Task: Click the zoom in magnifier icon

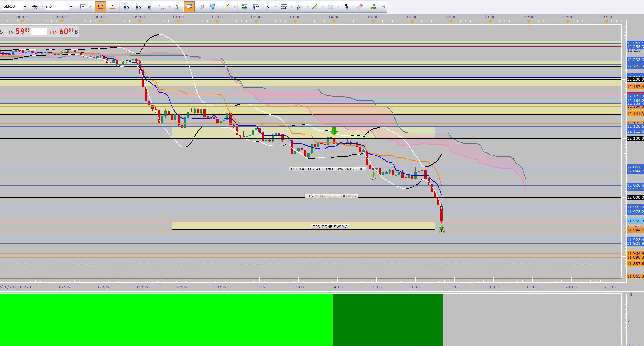Action: 126,6
